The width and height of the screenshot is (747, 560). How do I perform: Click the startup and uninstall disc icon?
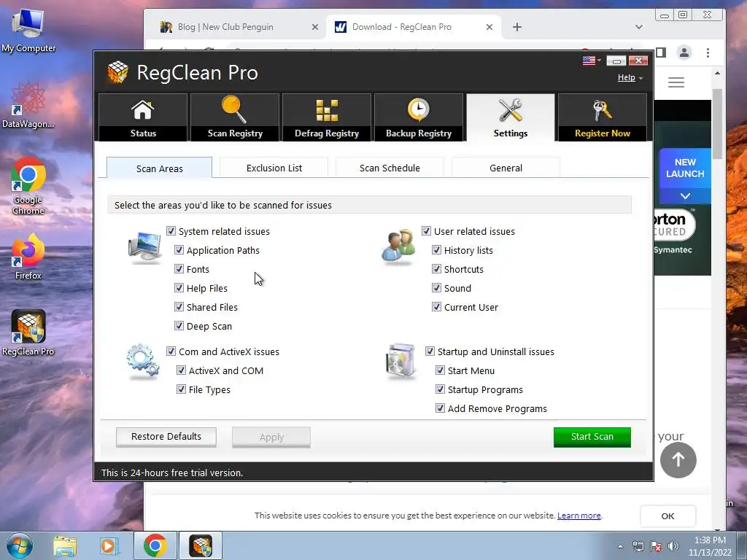[400, 362]
